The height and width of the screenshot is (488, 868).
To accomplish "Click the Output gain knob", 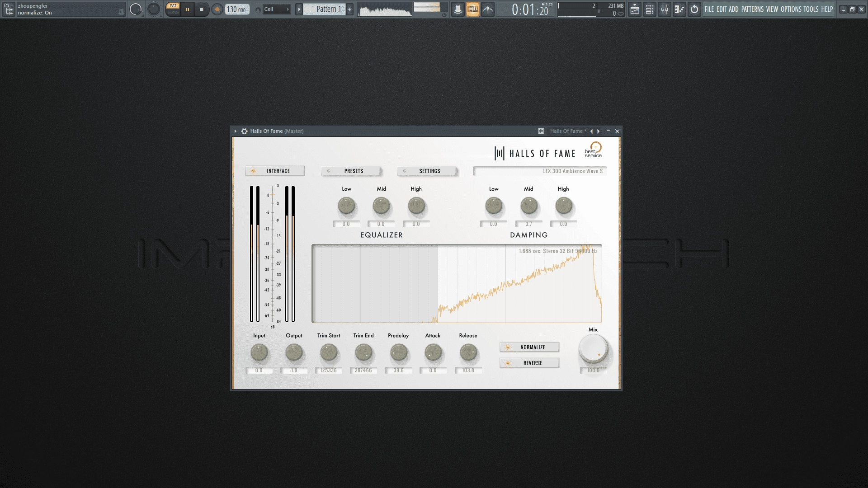I will point(294,352).
